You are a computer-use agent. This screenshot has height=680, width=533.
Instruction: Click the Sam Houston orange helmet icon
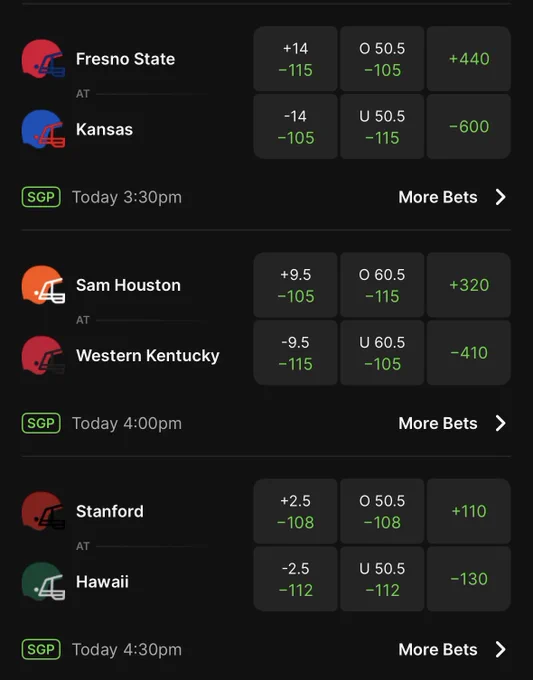pos(43,285)
